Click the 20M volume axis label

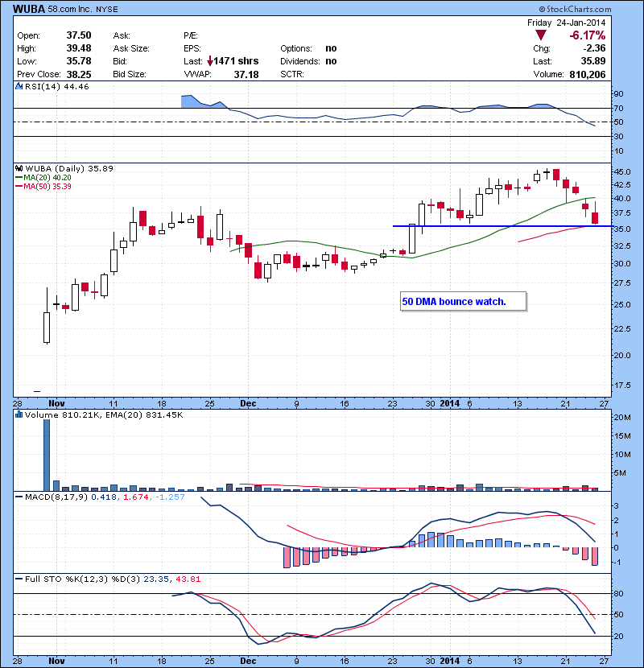pyautogui.click(x=622, y=418)
